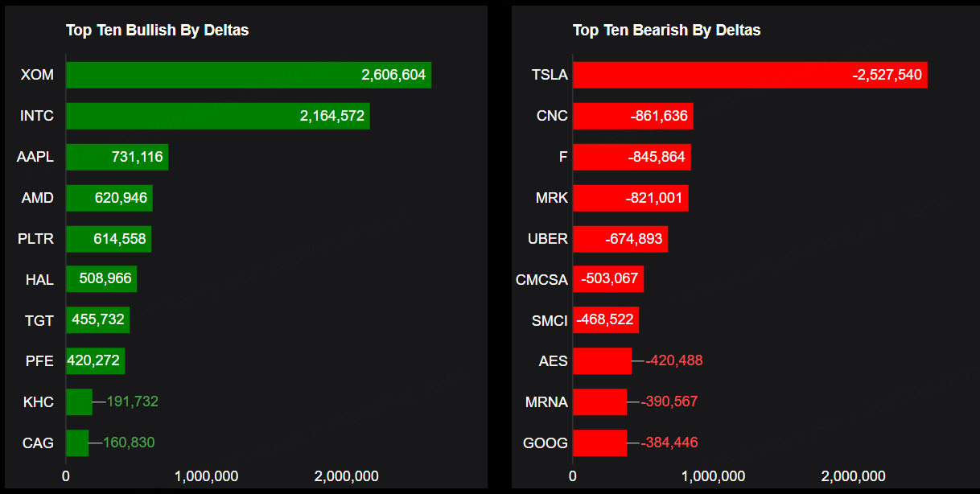
Task: Click the SMCI ticker label
Action: click(x=550, y=320)
